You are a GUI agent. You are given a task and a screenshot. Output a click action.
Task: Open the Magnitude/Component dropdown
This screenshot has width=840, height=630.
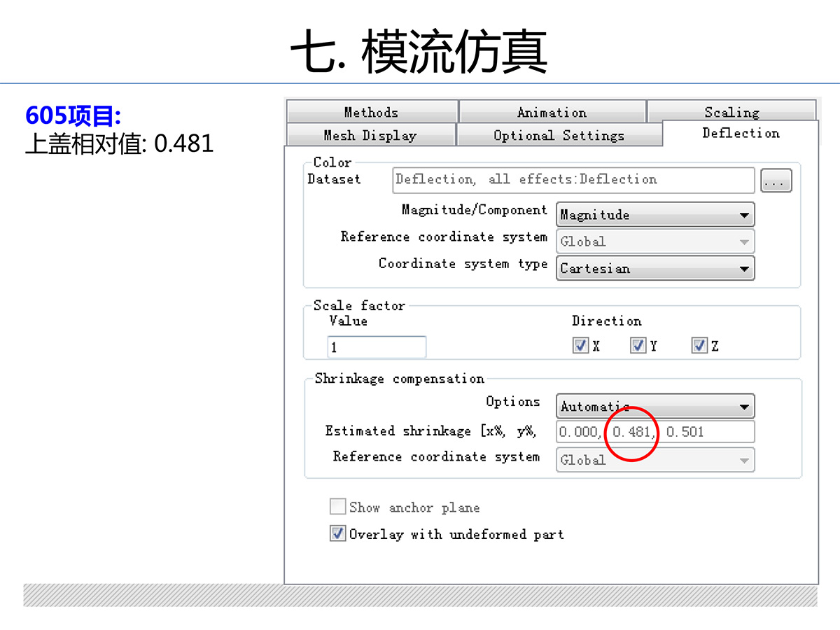pos(655,215)
